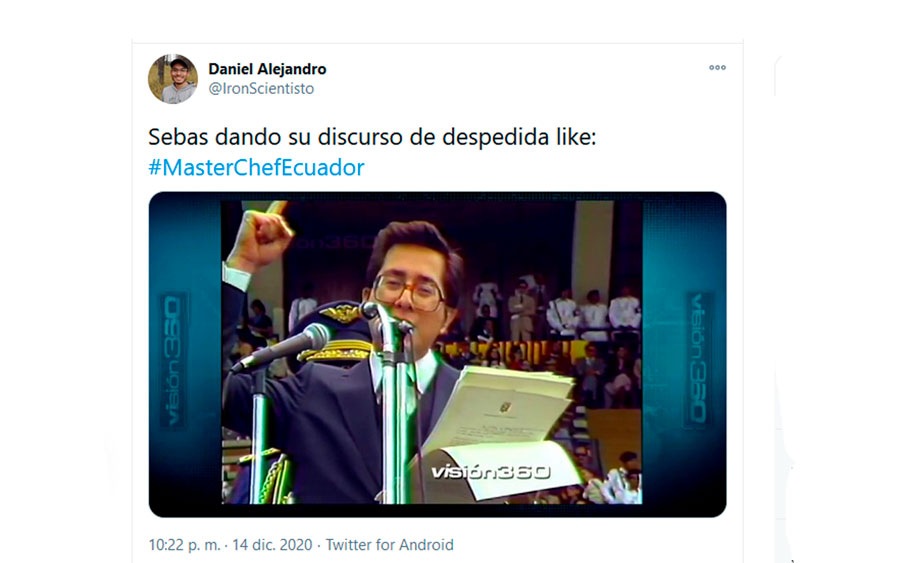Screen dimensions: 900x563
Task: Click the faint visión360 text behind the fist
Action: click(x=333, y=243)
